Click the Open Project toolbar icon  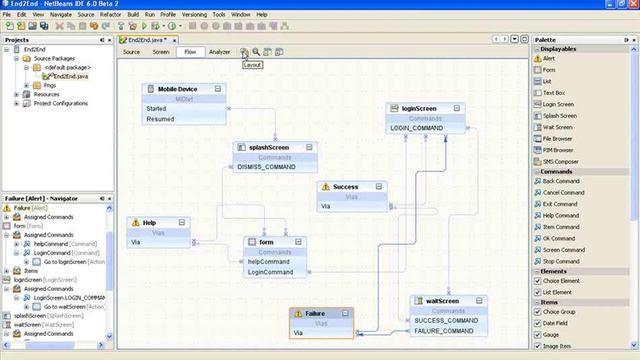pos(32,26)
